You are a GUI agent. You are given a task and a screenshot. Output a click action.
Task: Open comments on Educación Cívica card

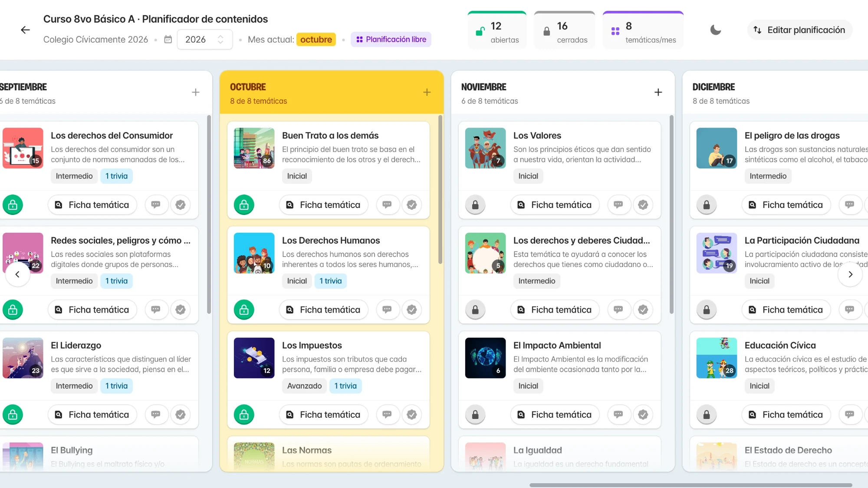pyautogui.click(x=850, y=415)
